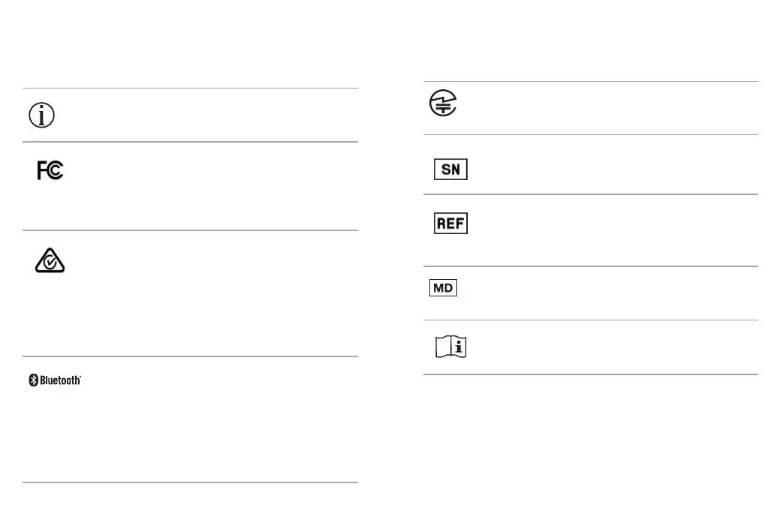Select the boxed MD medical device symbol
783x532 pixels.
[x=443, y=288]
